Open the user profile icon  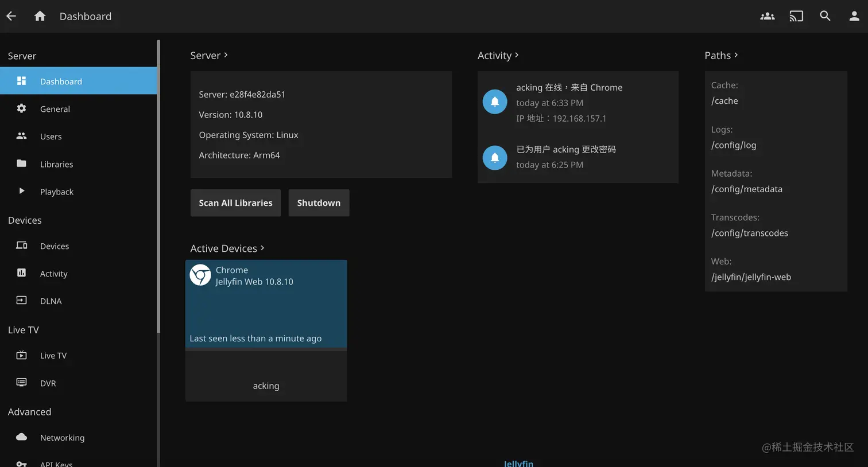tap(854, 16)
